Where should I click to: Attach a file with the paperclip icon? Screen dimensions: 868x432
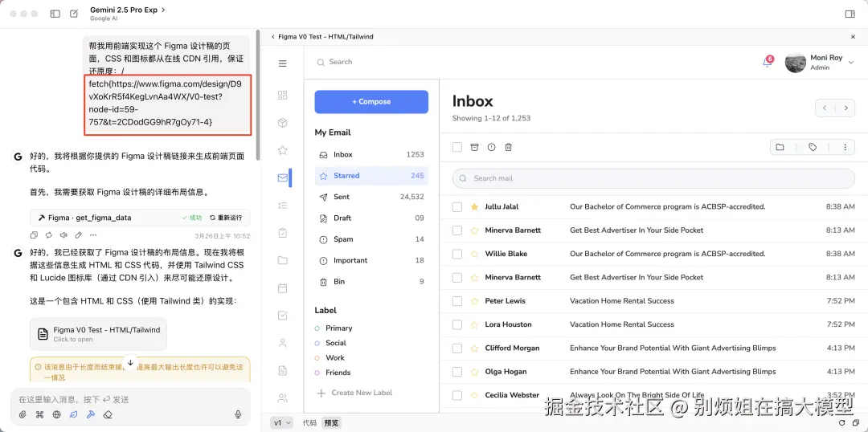(x=23, y=414)
